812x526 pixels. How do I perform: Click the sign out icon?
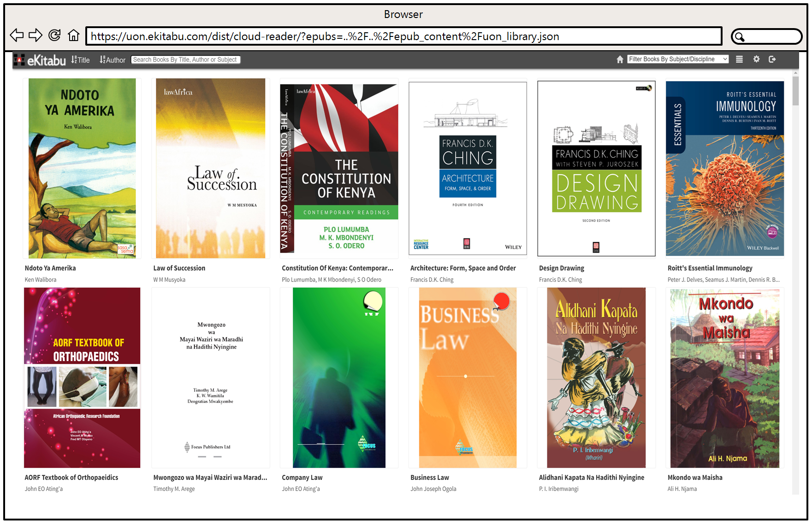[772, 59]
